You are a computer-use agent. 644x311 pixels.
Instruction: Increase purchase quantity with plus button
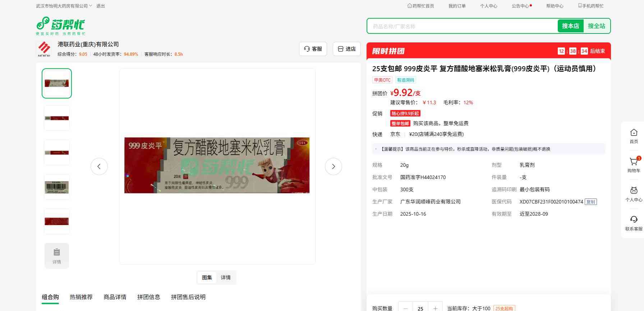point(435,308)
